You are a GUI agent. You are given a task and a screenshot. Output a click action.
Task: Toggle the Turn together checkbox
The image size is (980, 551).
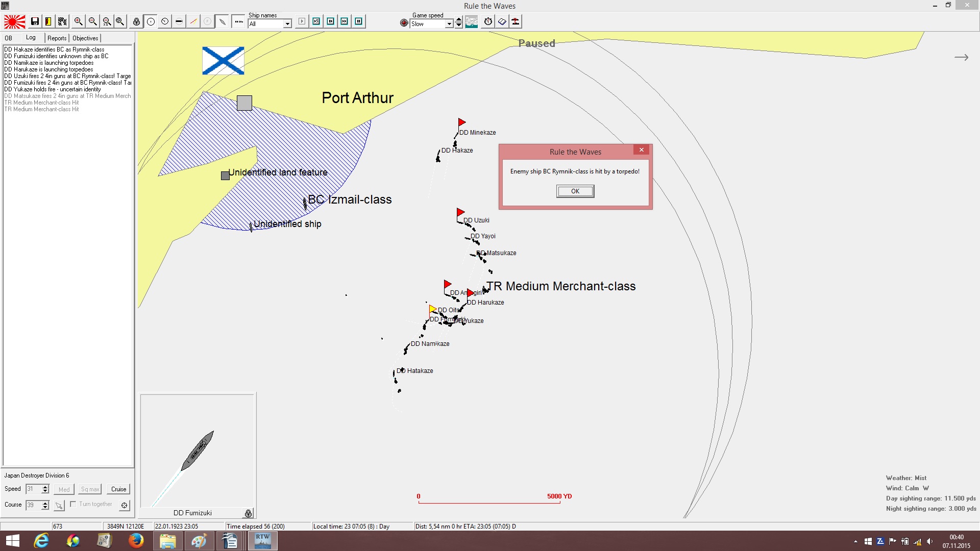pos(73,504)
